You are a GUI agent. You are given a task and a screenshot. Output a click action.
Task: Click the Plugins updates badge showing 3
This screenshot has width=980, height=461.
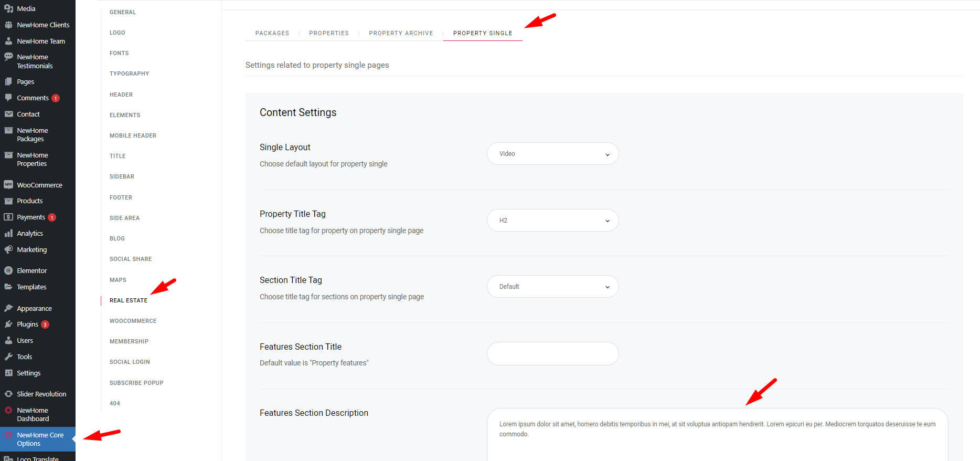[x=45, y=324]
